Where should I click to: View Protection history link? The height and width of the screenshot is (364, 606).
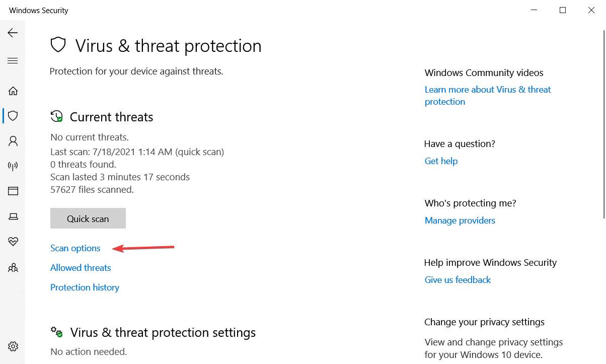tap(85, 287)
